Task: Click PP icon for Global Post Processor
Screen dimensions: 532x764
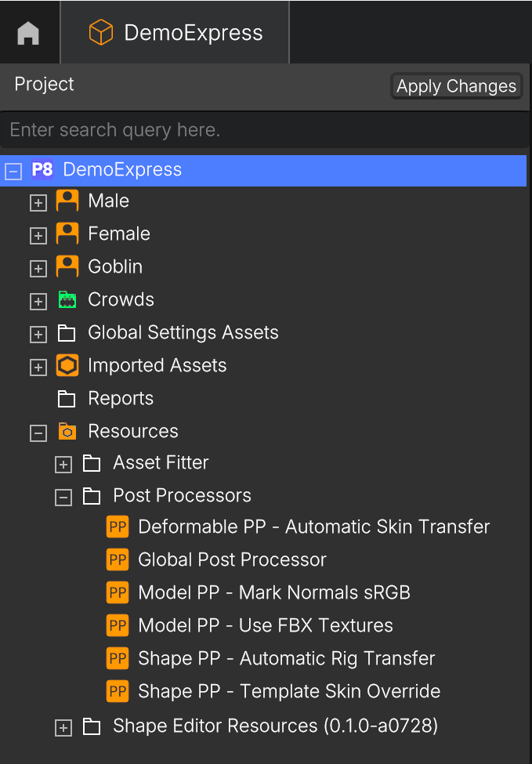Action: (118, 559)
